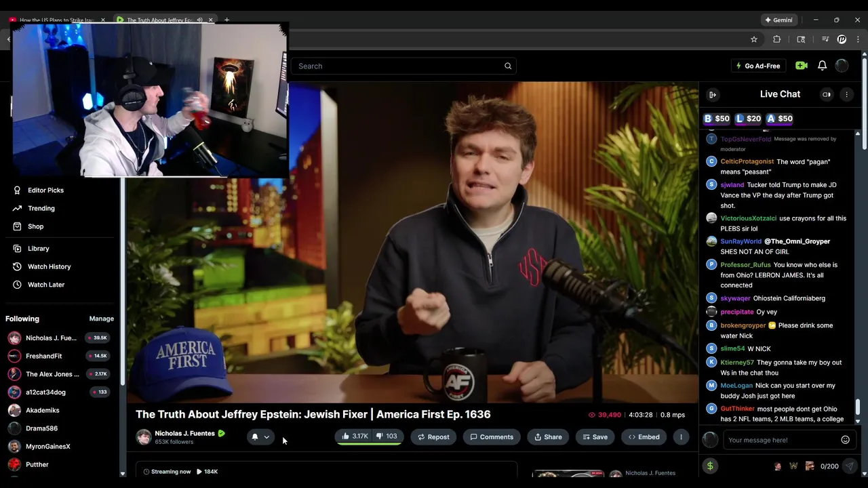This screenshot has width=868, height=488.
Task: Expand the notification options chevron next to bell
Action: 267,437
